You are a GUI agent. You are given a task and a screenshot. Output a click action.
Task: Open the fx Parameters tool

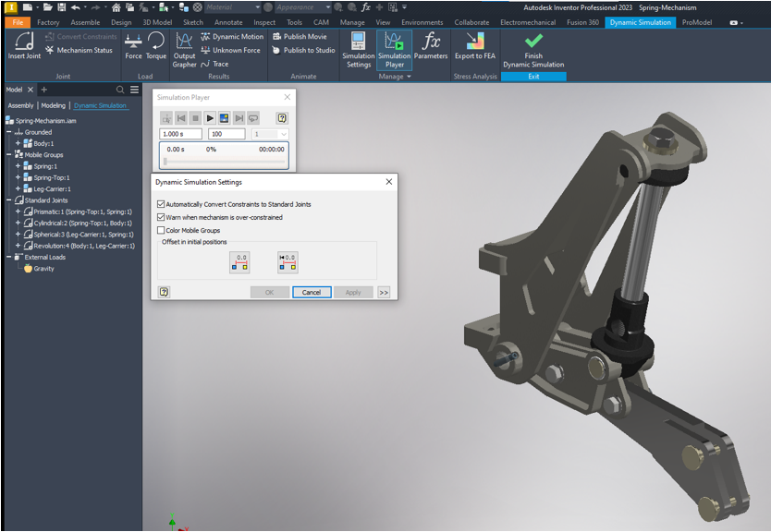(x=431, y=45)
